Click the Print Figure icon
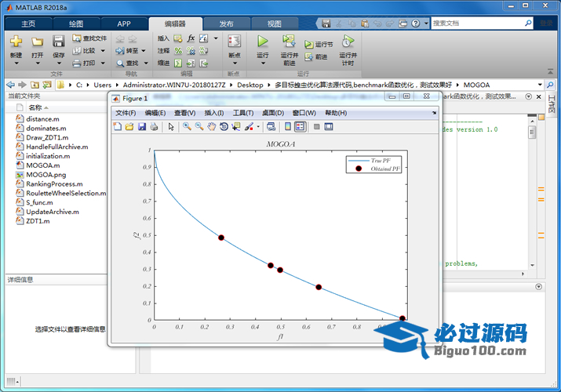 click(154, 126)
